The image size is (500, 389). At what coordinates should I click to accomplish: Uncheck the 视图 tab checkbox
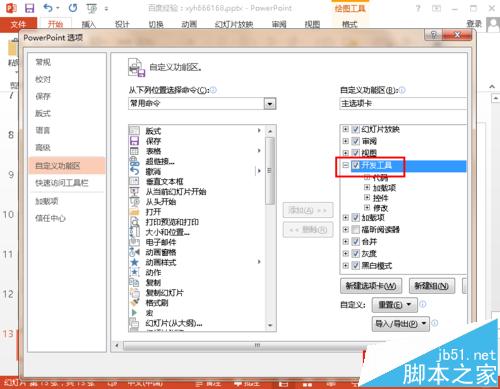click(x=356, y=153)
